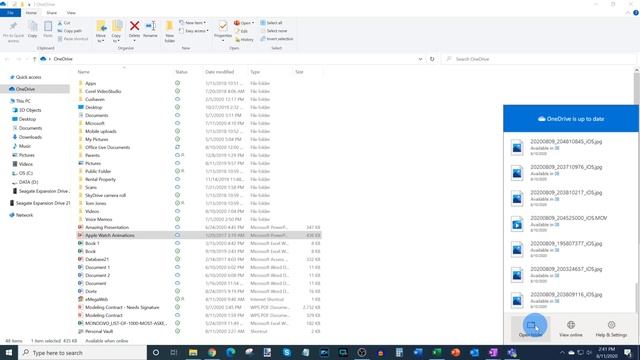Viewport: 640px width, 360px height.
Task: Open 20200809_203809116_iOS.jpg in OneDrive flyout
Action: [x=570, y=300]
